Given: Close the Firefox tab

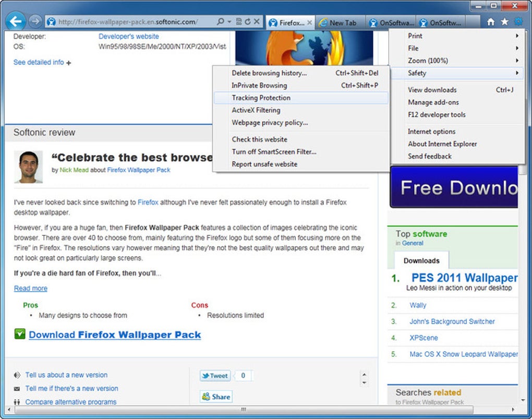Looking at the screenshot, I should click(309, 23).
